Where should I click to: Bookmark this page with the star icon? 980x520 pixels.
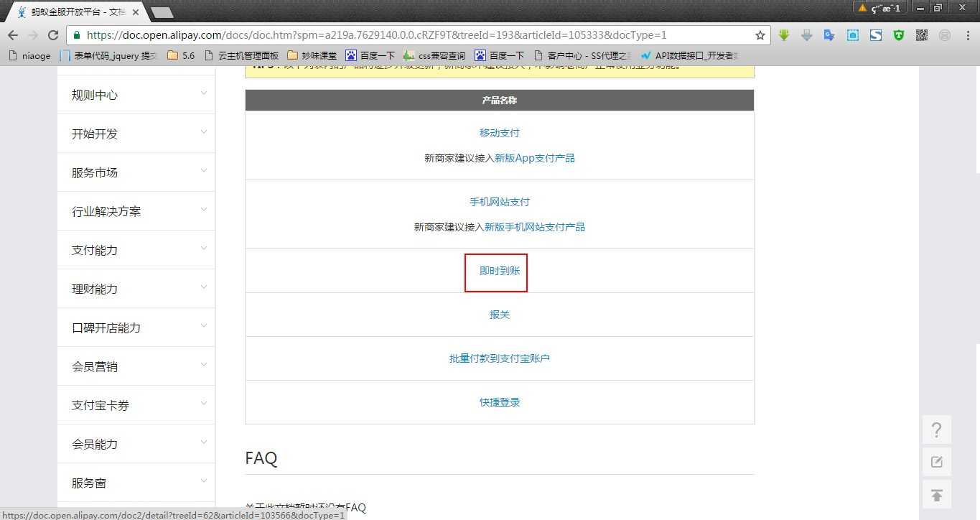pos(760,35)
